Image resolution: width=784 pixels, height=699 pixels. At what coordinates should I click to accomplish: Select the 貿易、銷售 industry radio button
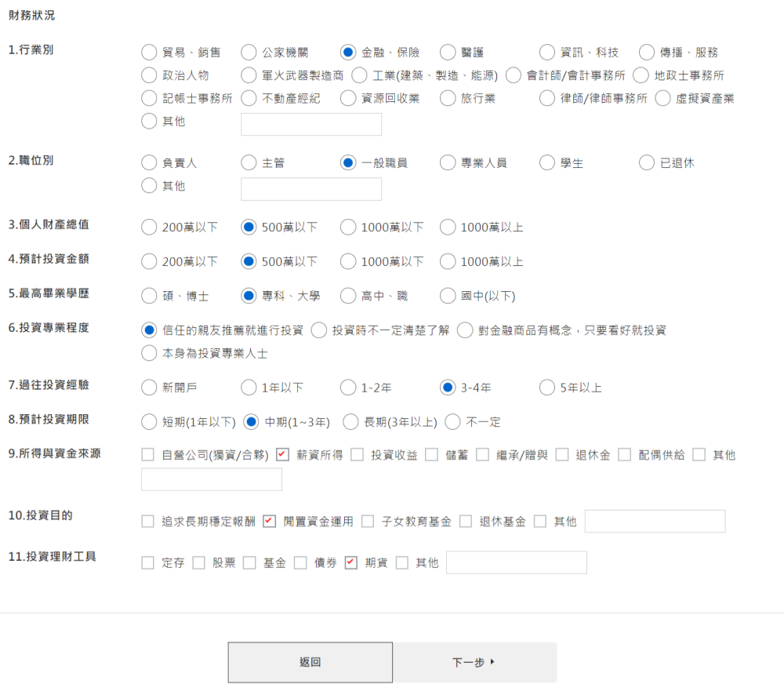pos(149,53)
